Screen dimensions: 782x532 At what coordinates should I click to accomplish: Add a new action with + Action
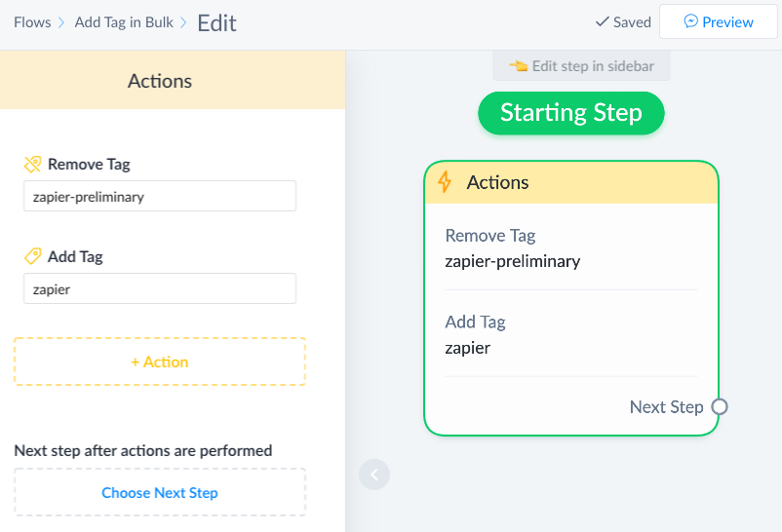pos(160,361)
